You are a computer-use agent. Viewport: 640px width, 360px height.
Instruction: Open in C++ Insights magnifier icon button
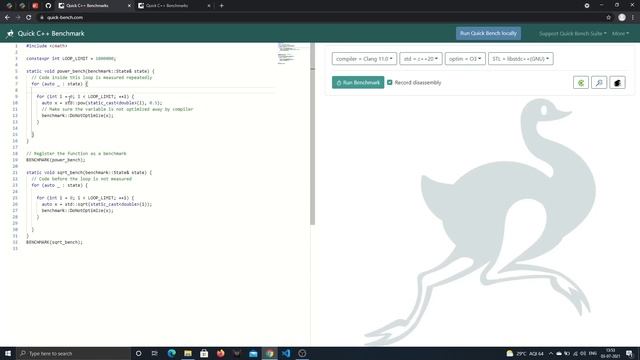(x=599, y=83)
